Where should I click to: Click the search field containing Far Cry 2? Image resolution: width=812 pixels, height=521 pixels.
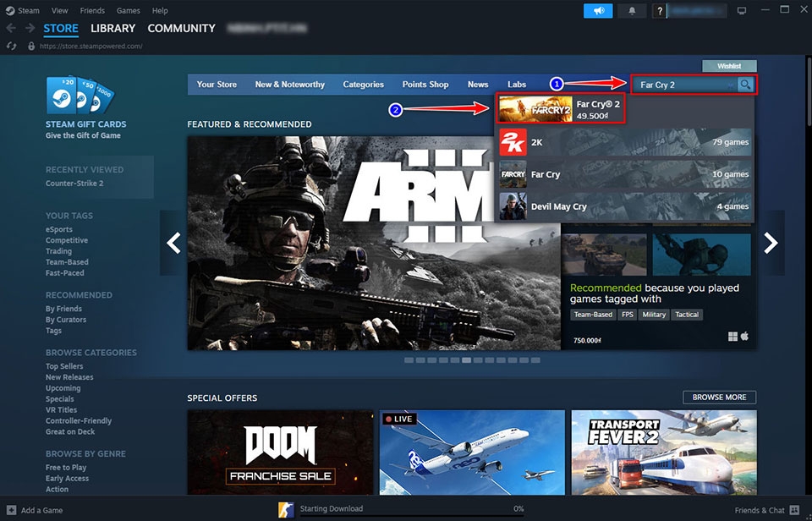[x=683, y=85]
